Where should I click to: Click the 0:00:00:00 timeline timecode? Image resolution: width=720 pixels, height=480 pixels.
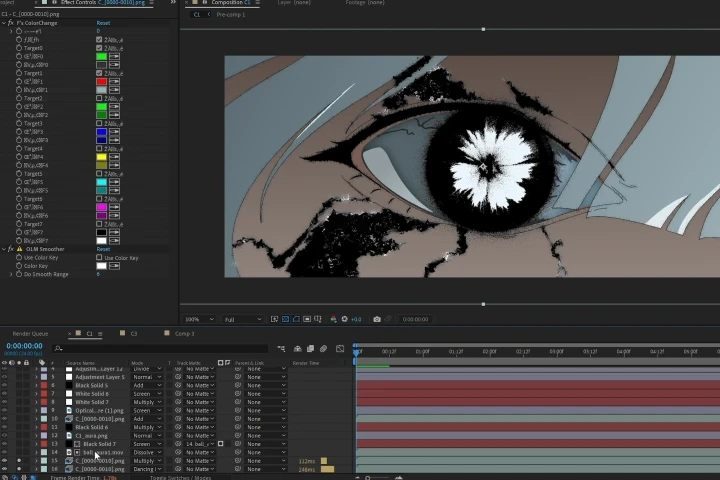click(x=24, y=346)
